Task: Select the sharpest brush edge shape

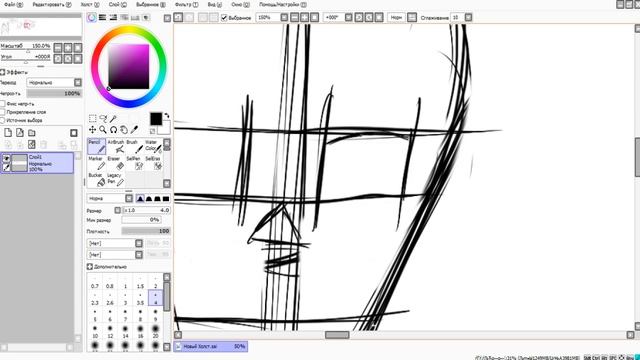Action: pyautogui.click(x=140, y=198)
